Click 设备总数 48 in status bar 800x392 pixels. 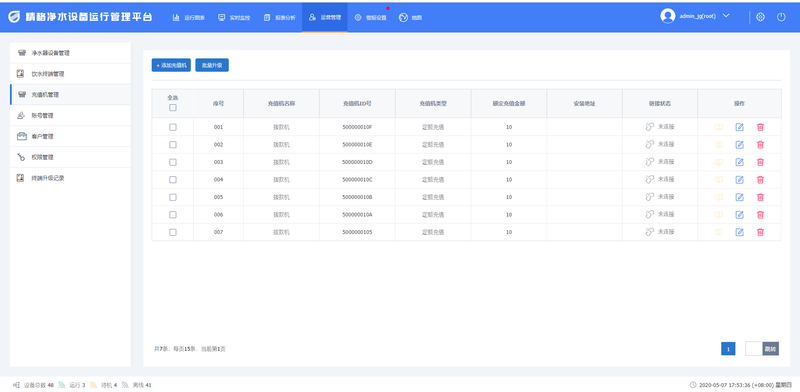pos(34,385)
